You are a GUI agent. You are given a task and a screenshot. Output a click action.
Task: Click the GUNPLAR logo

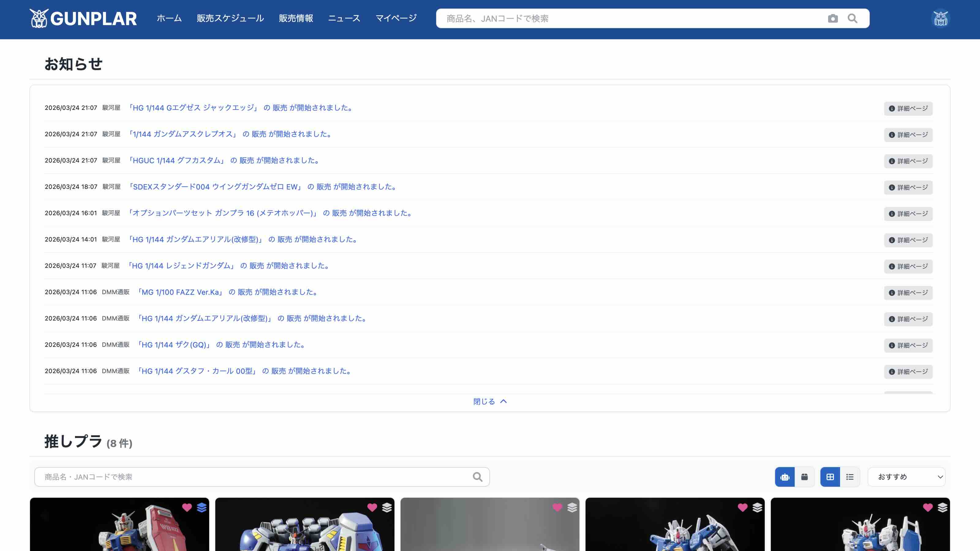click(x=83, y=18)
